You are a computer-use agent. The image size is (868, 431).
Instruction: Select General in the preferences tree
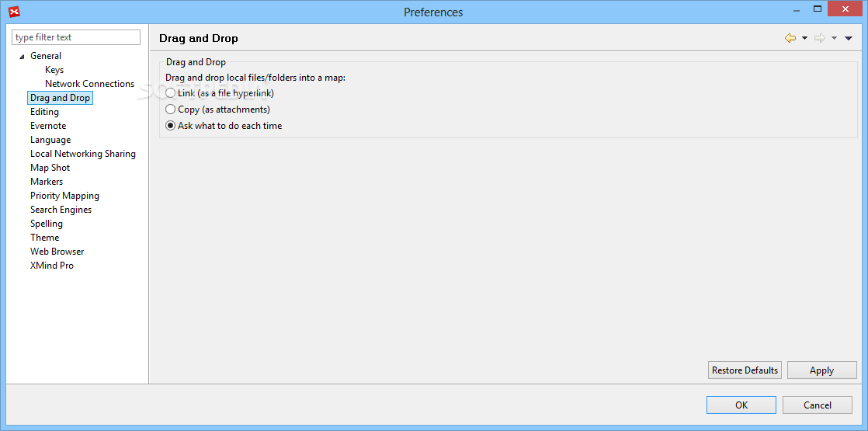46,56
